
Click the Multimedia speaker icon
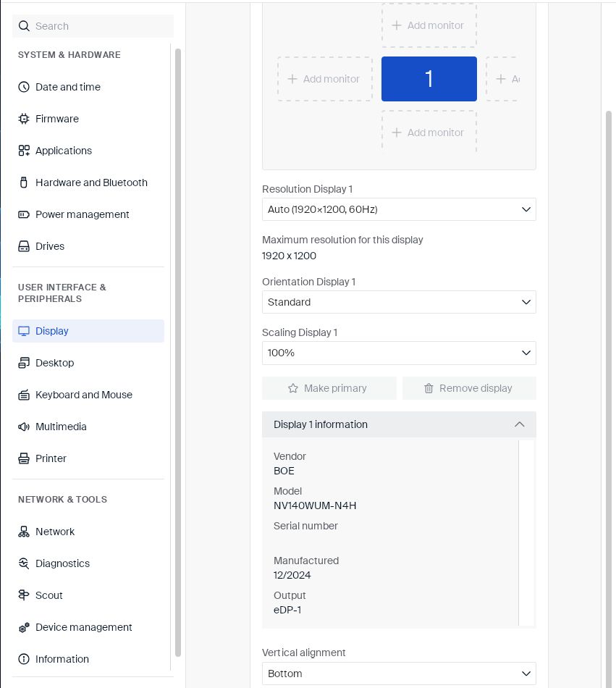[24, 427]
